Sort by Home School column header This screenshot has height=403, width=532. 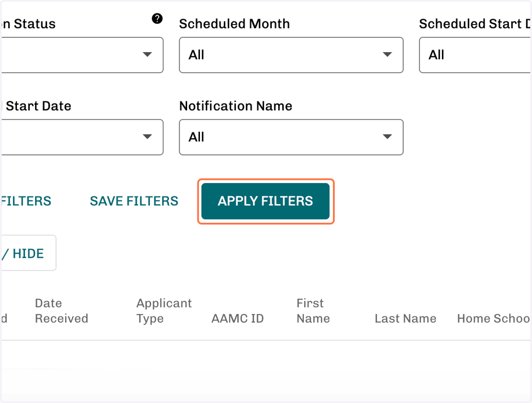click(494, 318)
